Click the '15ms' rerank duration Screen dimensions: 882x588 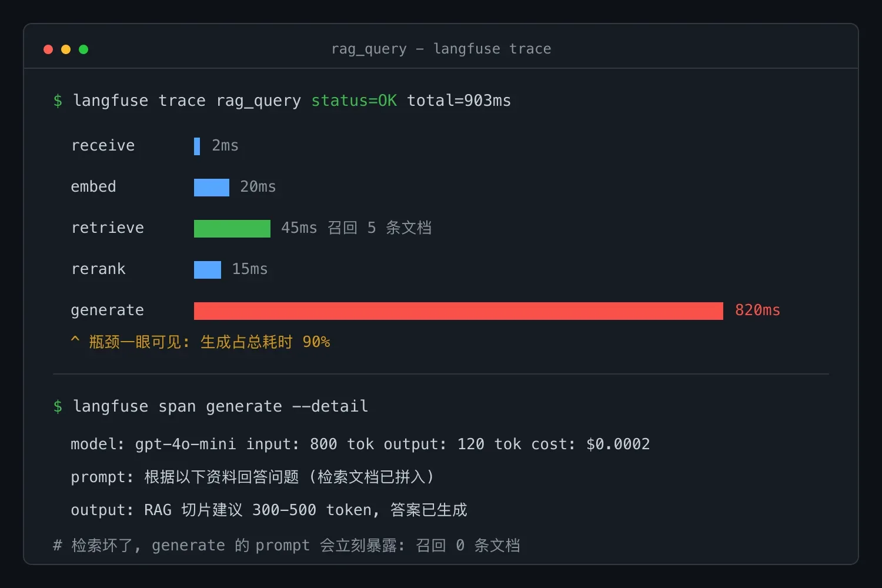(250, 269)
